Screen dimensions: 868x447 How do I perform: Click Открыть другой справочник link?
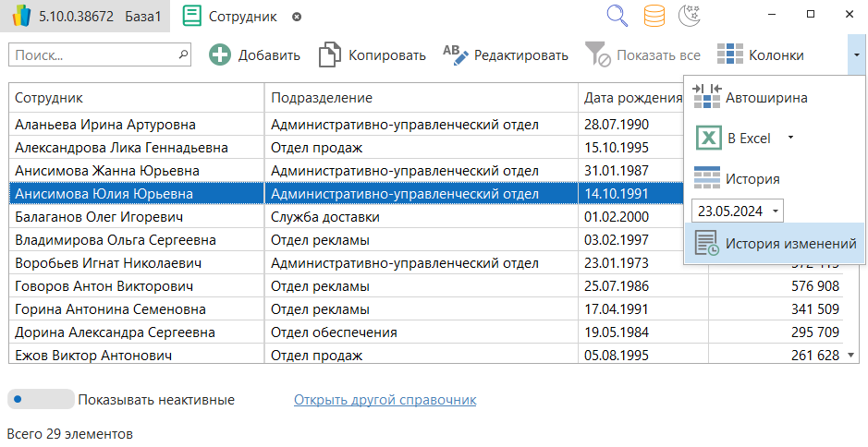[x=385, y=400]
